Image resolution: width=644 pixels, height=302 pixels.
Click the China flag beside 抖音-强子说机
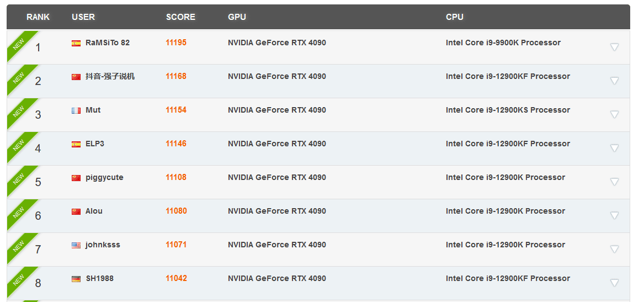click(x=76, y=77)
